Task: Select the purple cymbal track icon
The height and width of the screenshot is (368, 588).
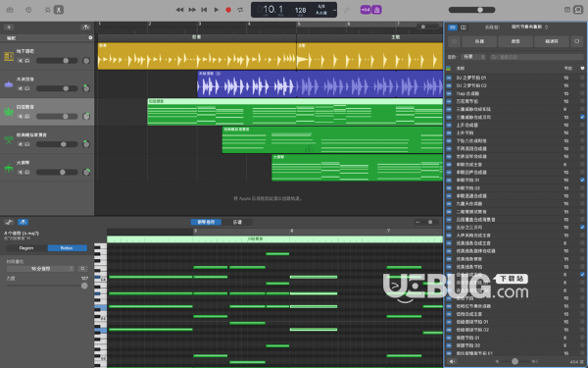Action: click(x=9, y=84)
